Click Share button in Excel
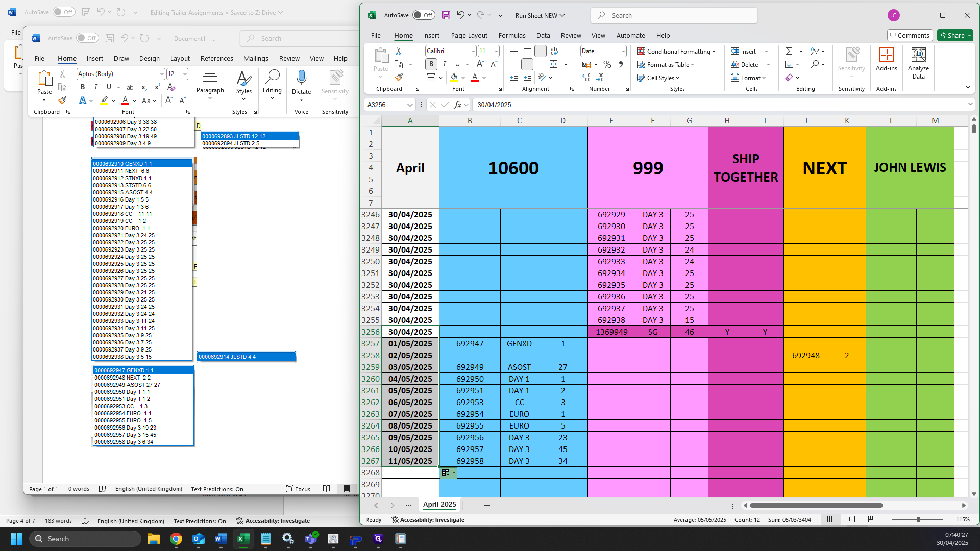The width and height of the screenshot is (980, 551). [955, 35]
